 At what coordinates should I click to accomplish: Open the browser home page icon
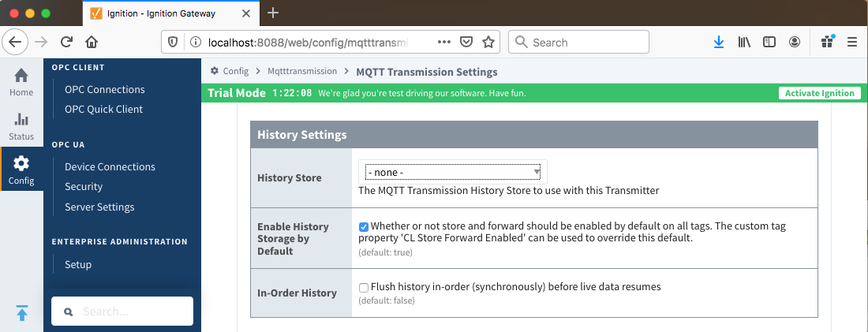click(x=92, y=42)
